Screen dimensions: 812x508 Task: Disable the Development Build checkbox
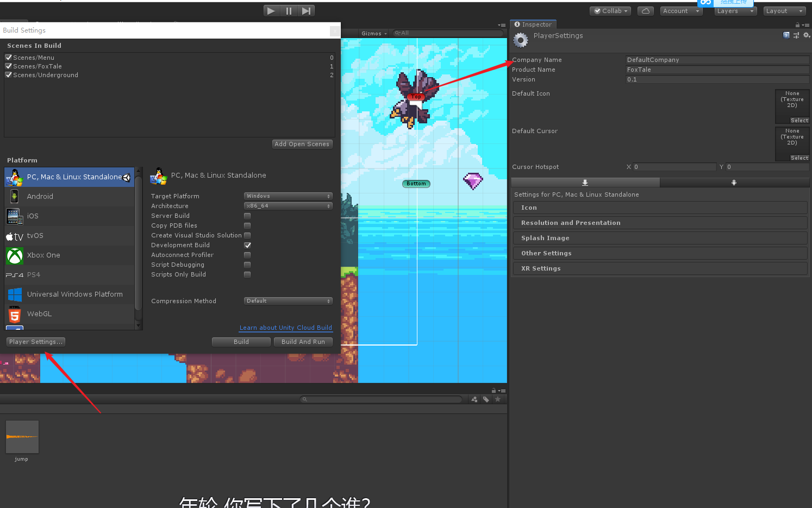(x=247, y=245)
